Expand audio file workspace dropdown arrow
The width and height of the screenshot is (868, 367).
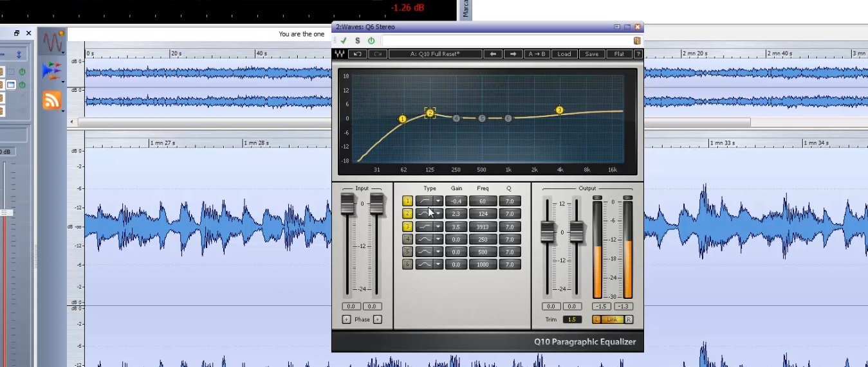click(63, 53)
